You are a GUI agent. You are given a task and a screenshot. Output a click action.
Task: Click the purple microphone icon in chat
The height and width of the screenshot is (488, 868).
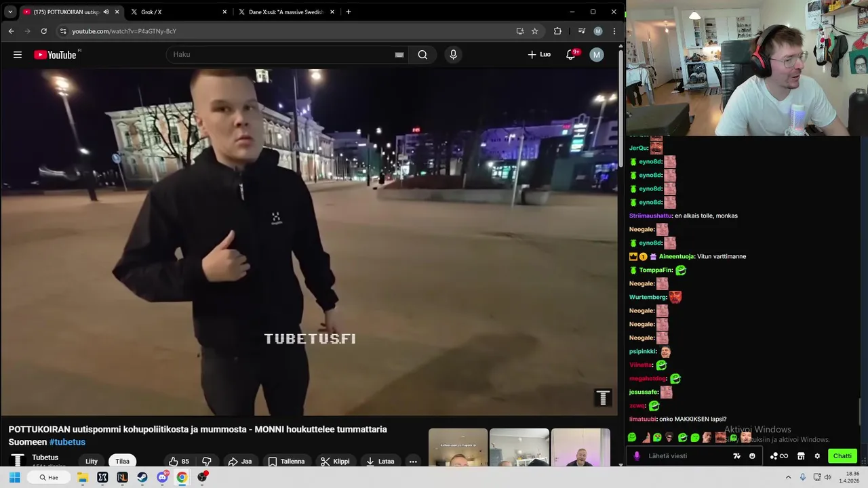click(636, 456)
